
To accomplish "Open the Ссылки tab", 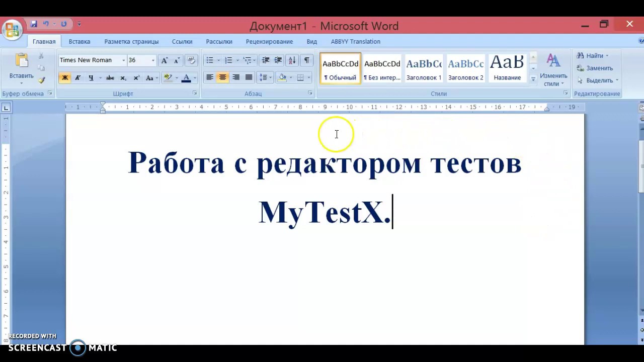I will tap(182, 42).
